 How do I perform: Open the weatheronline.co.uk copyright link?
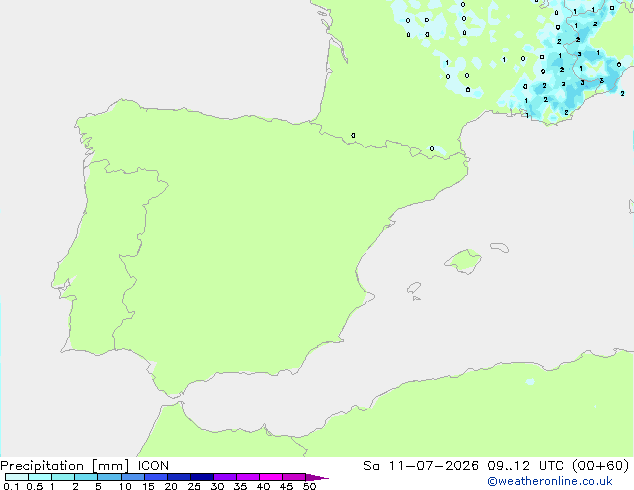(x=550, y=481)
